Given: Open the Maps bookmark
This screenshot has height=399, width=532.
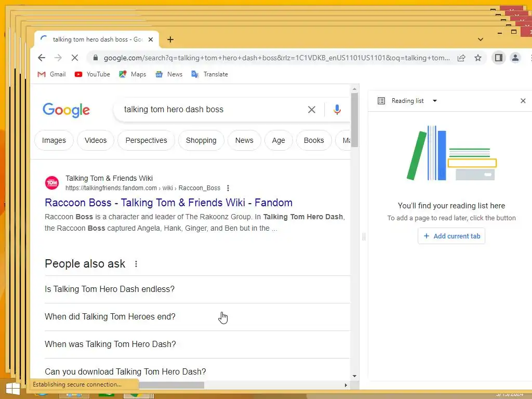Looking at the screenshot, I should [x=132, y=74].
